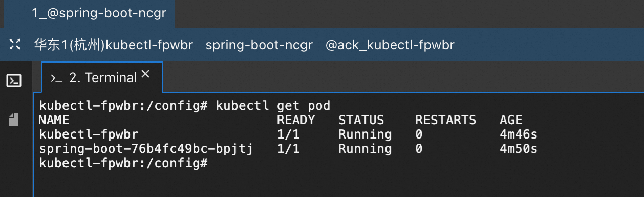Click the AGE column header

click(x=511, y=120)
